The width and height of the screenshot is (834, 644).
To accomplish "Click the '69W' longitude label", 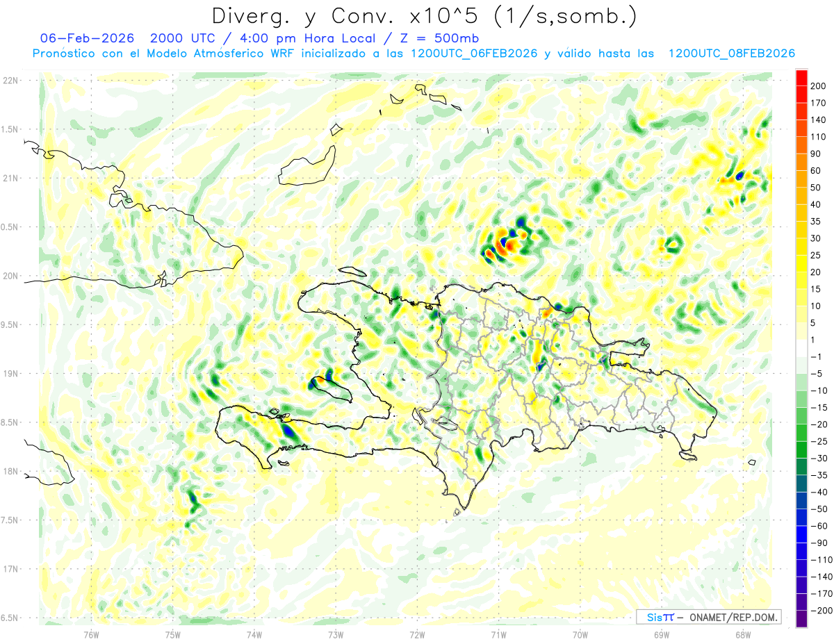I will (x=662, y=634).
